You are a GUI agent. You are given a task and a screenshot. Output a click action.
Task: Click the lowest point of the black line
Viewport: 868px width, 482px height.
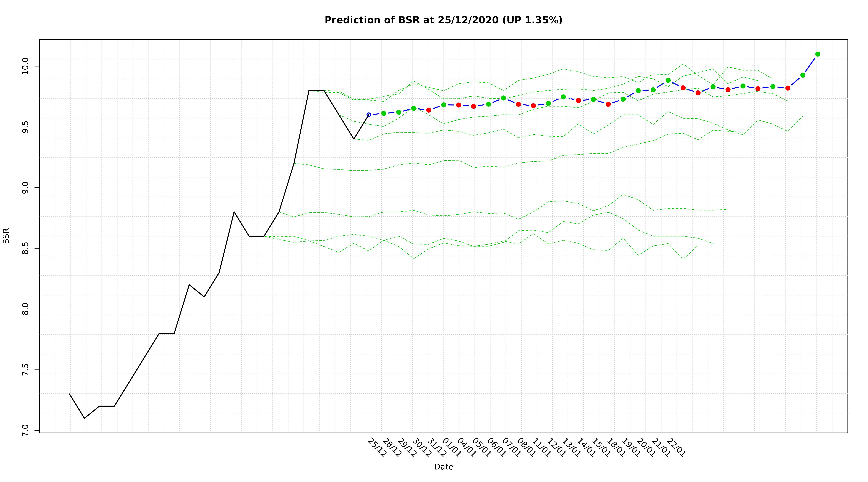pos(84,418)
